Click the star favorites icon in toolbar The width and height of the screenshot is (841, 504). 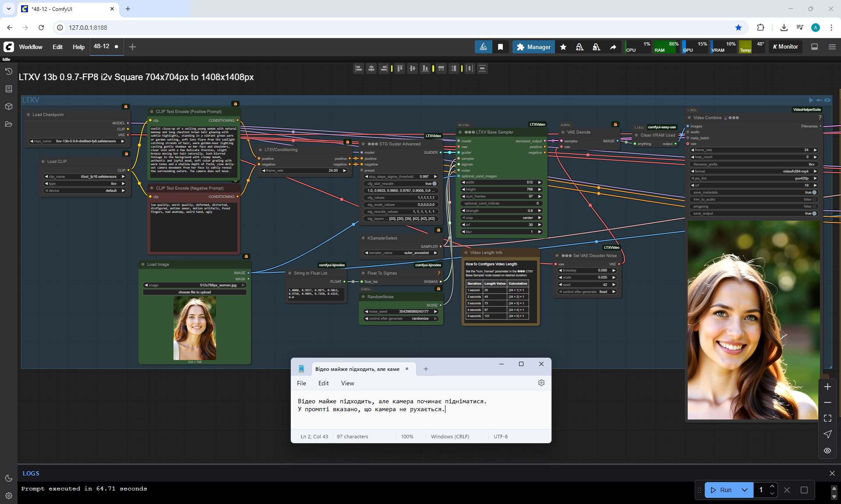[x=563, y=47]
